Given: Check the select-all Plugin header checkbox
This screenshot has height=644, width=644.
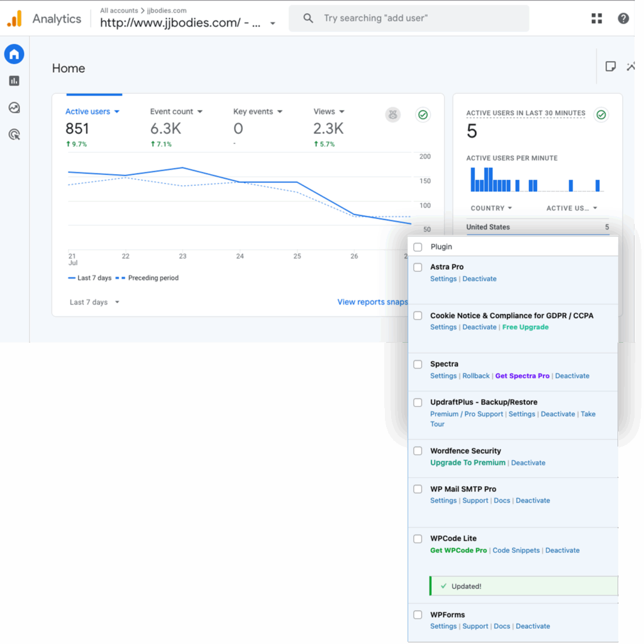Looking at the screenshot, I should point(418,247).
